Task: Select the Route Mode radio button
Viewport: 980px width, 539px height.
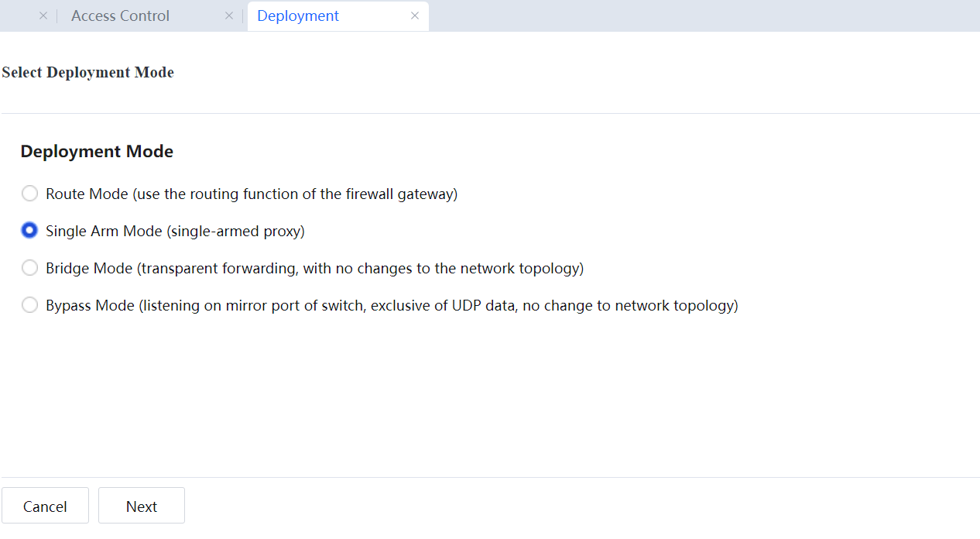Action: pos(29,194)
